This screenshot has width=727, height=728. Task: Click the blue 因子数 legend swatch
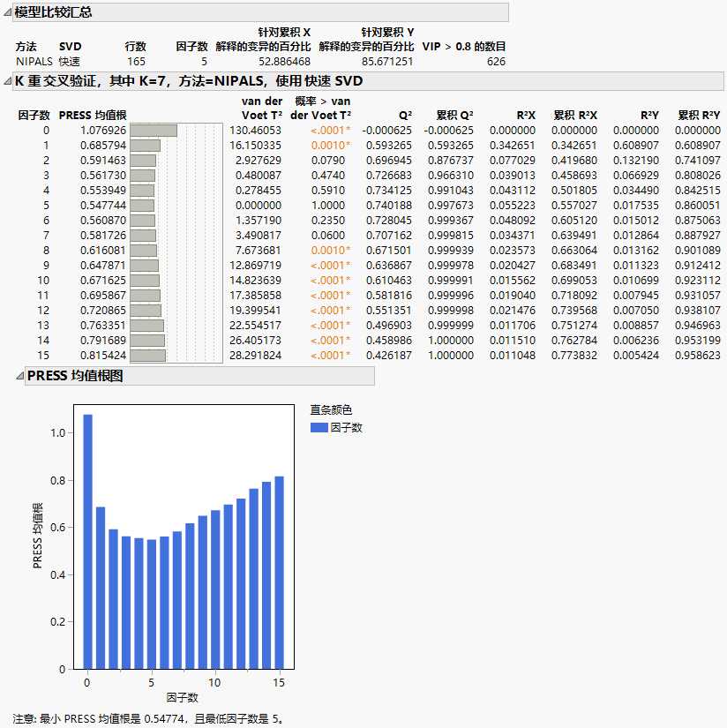(319, 428)
